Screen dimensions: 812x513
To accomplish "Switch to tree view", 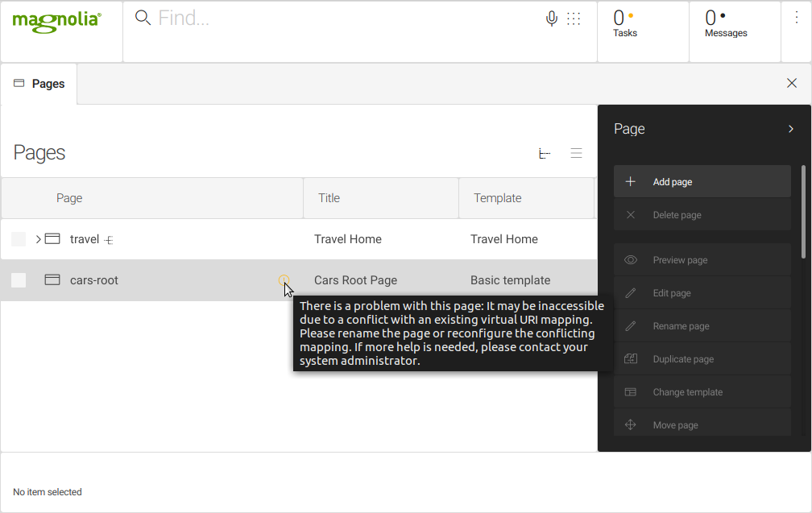I will pos(545,153).
